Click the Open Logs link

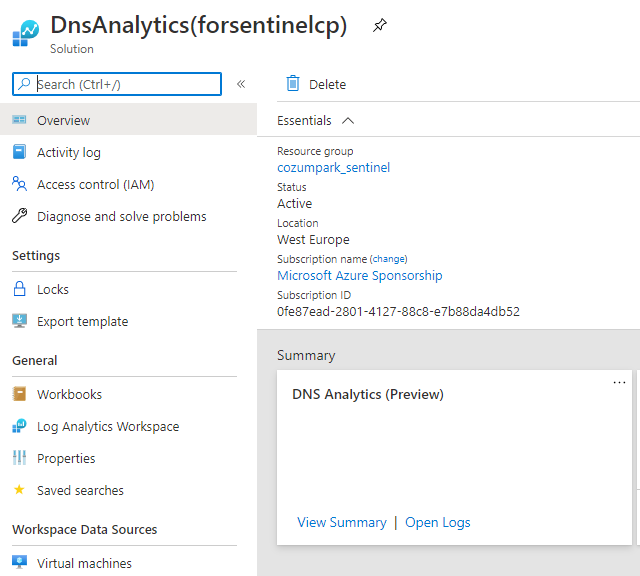coord(438,523)
